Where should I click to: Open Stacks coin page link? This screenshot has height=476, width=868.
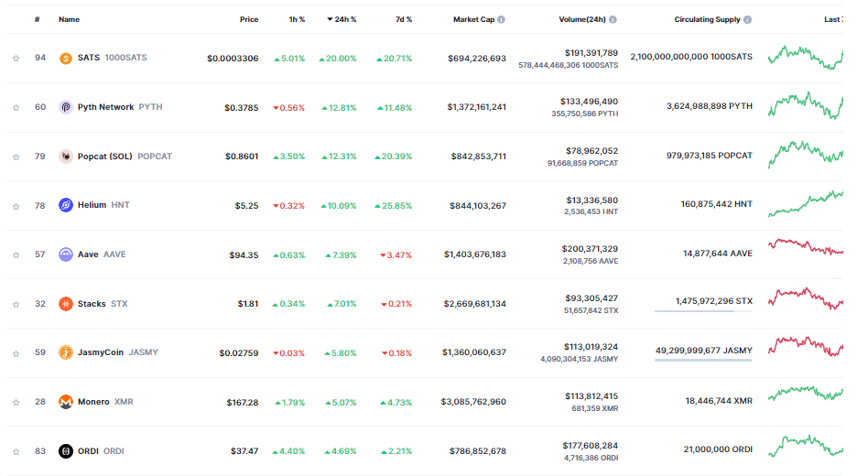pos(93,303)
